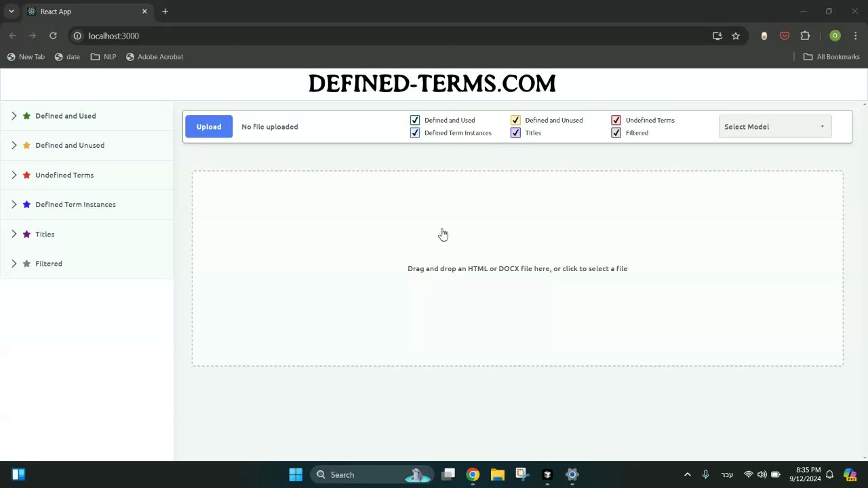
Task: Open Task View on the taskbar
Action: coord(448,474)
